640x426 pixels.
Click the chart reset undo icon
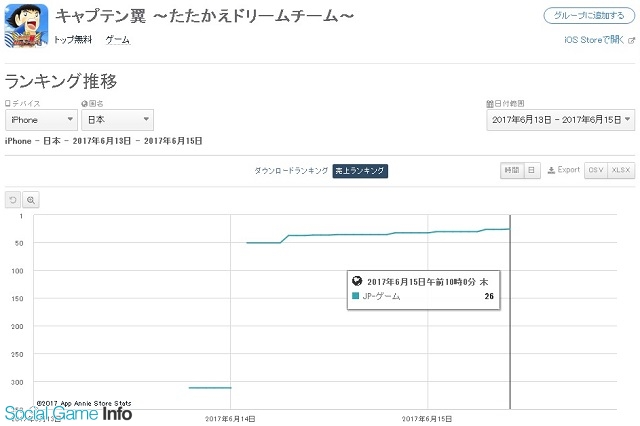[x=13, y=200]
